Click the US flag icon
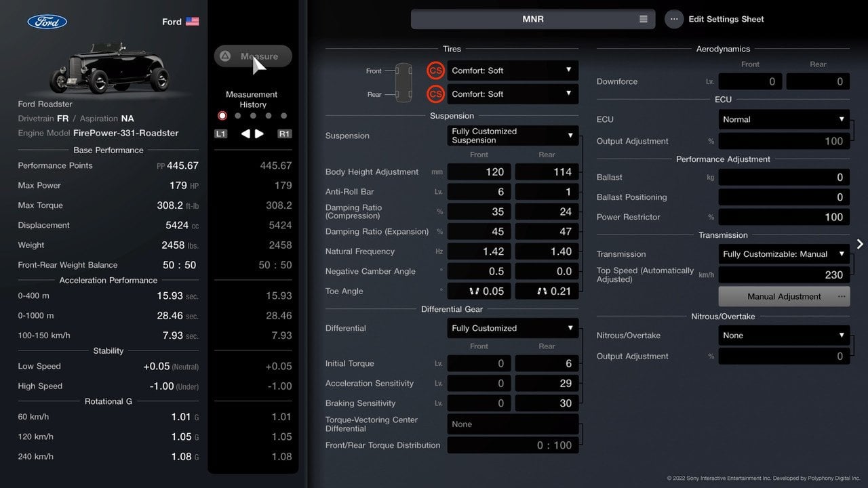 (x=193, y=22)
